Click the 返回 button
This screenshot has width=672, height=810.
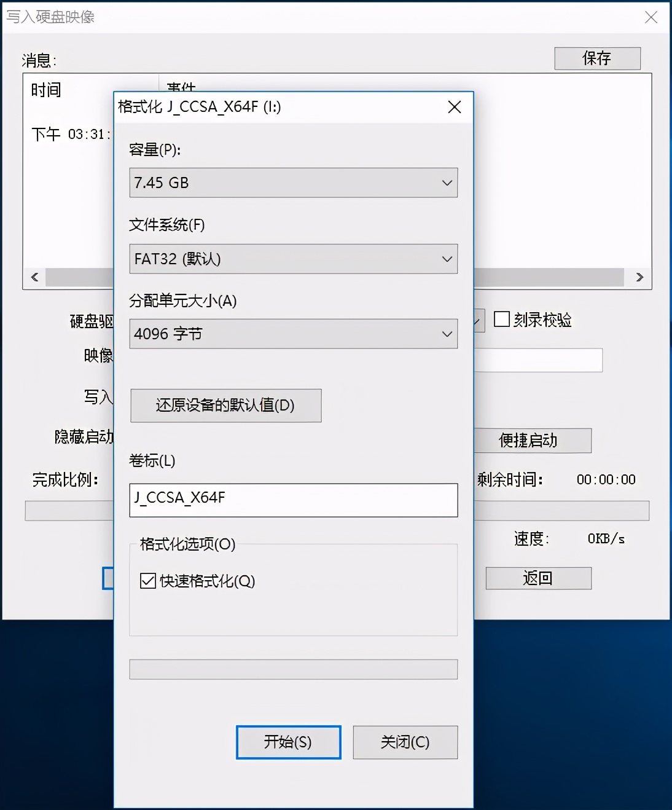pos(538,578)
